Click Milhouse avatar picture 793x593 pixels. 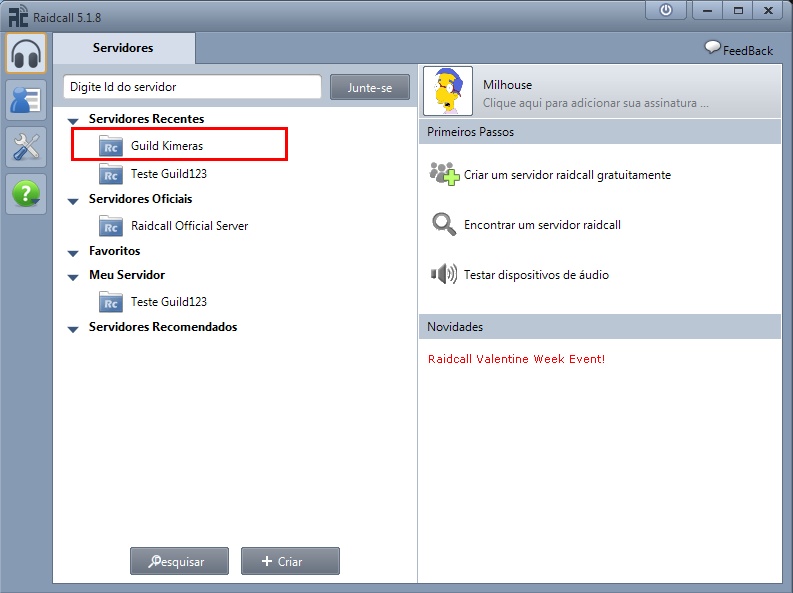click(448, 91)
